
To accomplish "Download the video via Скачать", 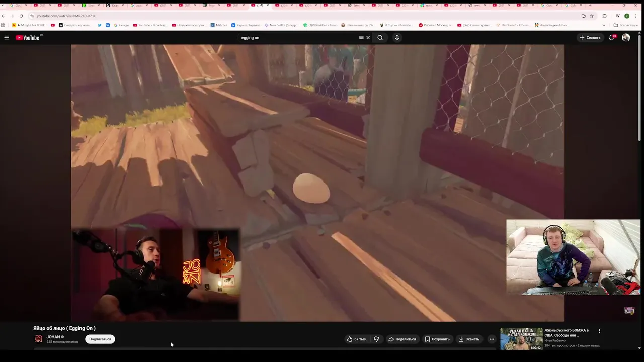I will (x=469, y=339).
